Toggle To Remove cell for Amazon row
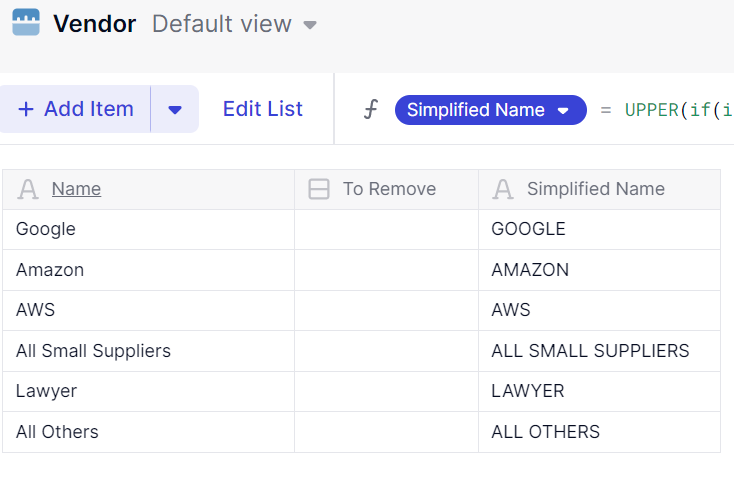 point(386,270)
